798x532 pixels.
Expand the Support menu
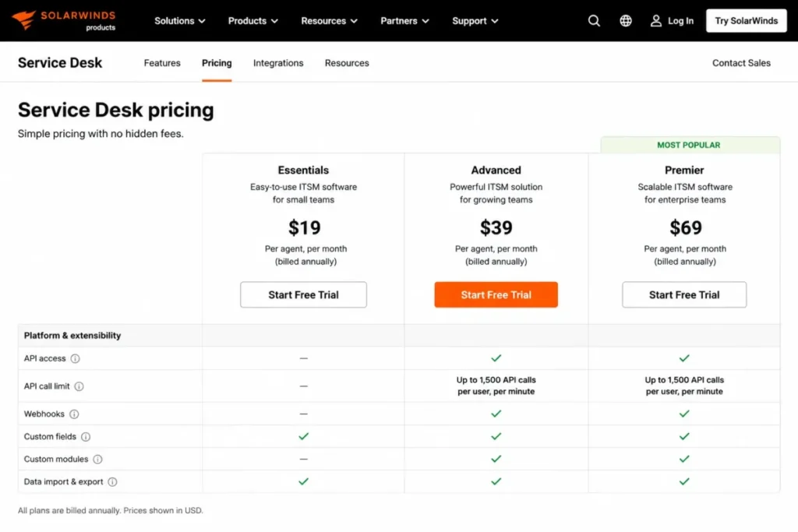tap(475, 21)
